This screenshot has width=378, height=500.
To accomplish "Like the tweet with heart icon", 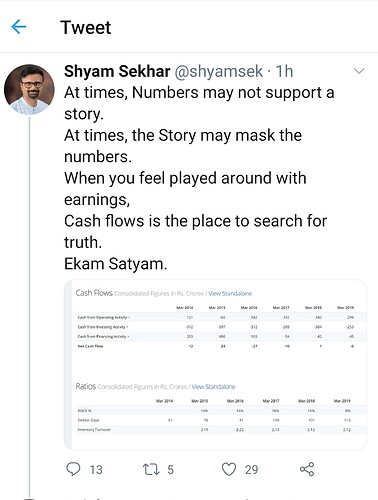I will [x=229, y=469].
